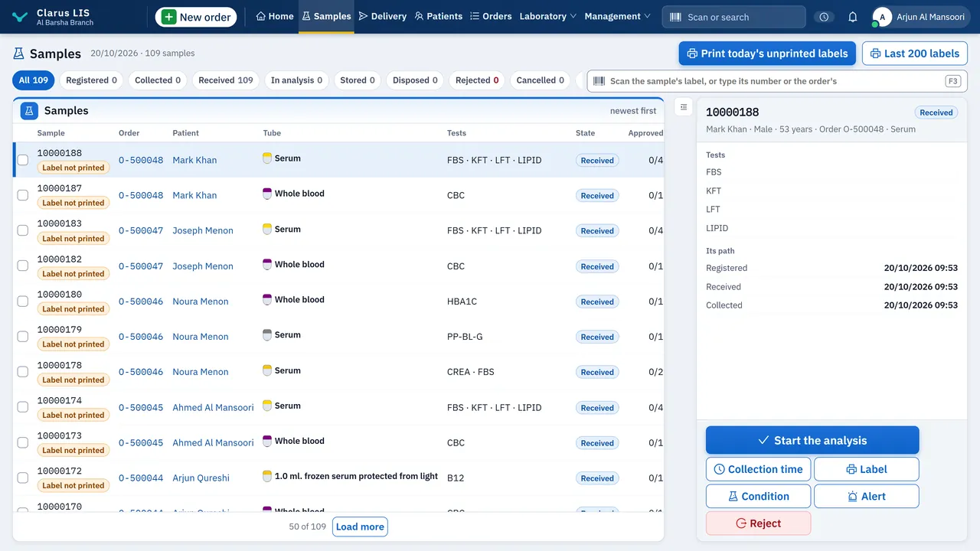Print today's unprinted labels
The image size is (980, 551).
pyautogui.click(x=767, y=54)
